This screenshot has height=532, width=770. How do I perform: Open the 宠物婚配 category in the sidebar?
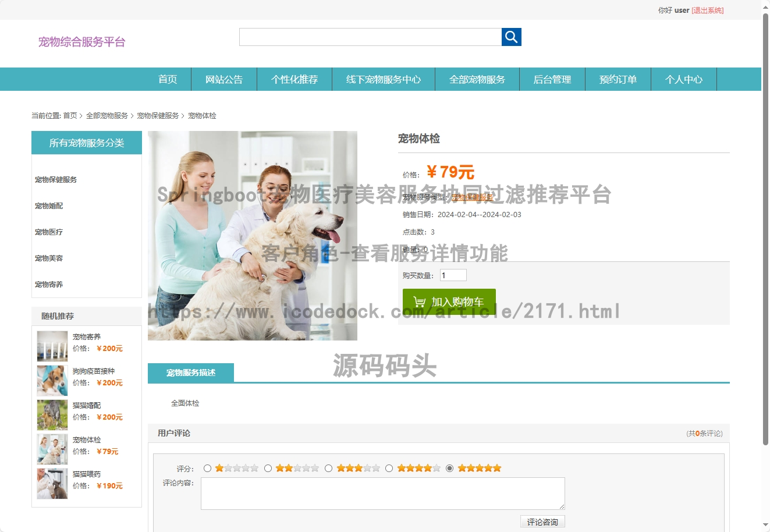pyautogui.click(x=49, y=206)
